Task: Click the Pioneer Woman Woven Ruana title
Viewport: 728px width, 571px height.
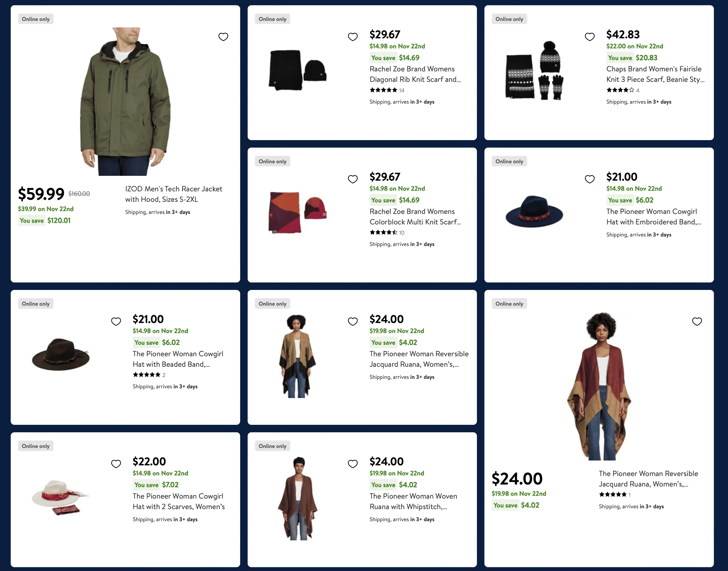Action: tap(413, 501)
